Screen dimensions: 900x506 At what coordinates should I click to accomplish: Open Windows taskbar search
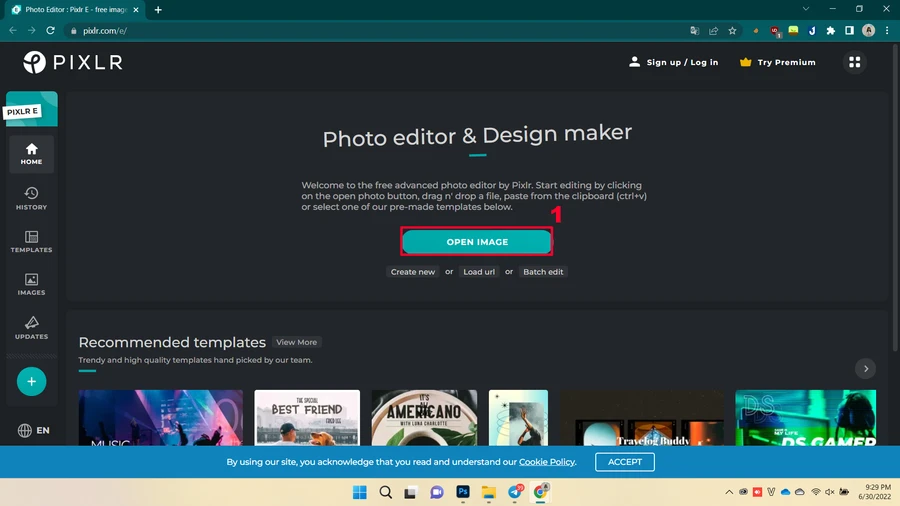click(386, 492)
